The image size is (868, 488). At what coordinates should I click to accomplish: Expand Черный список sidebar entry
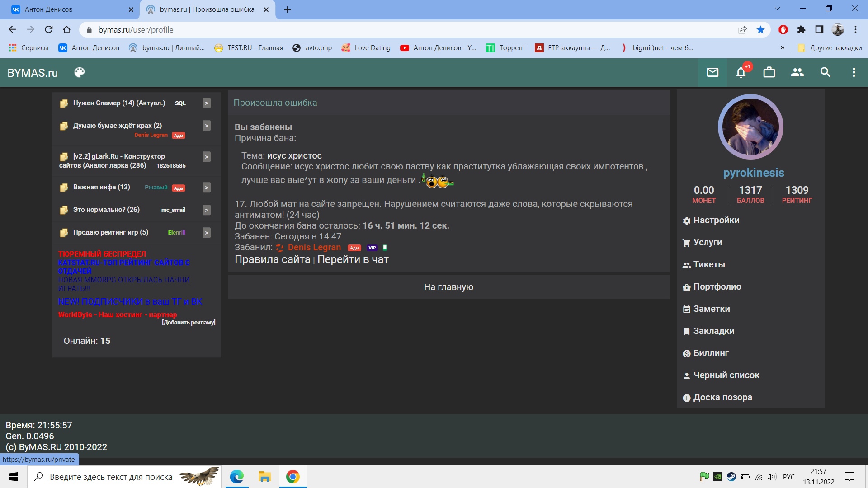tap(726, 375)
